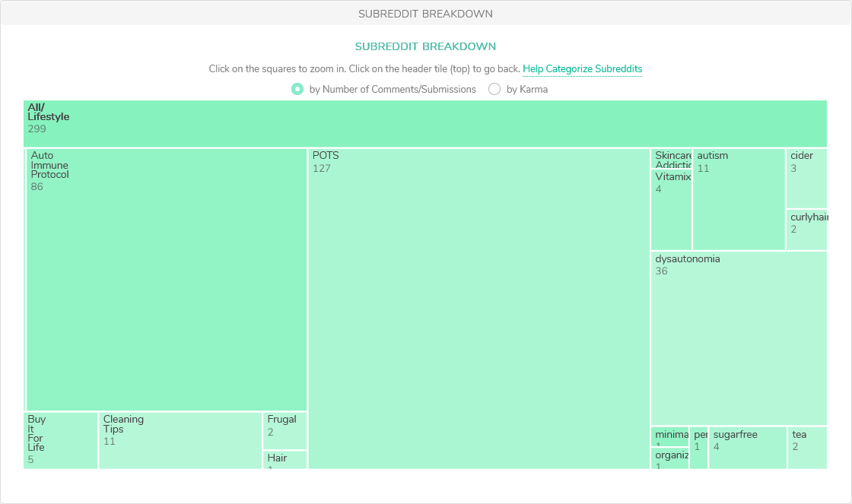Open Help Categorize Subreddits link
The width and height of the screenshot is (852, 504).
pyautogui.click(x=582, y=69)
